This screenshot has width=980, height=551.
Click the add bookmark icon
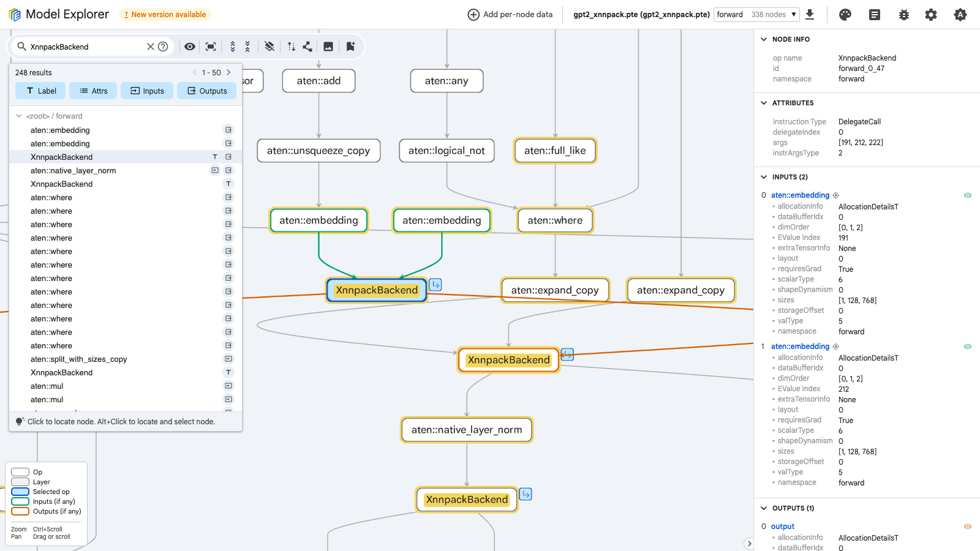(350, 47)
